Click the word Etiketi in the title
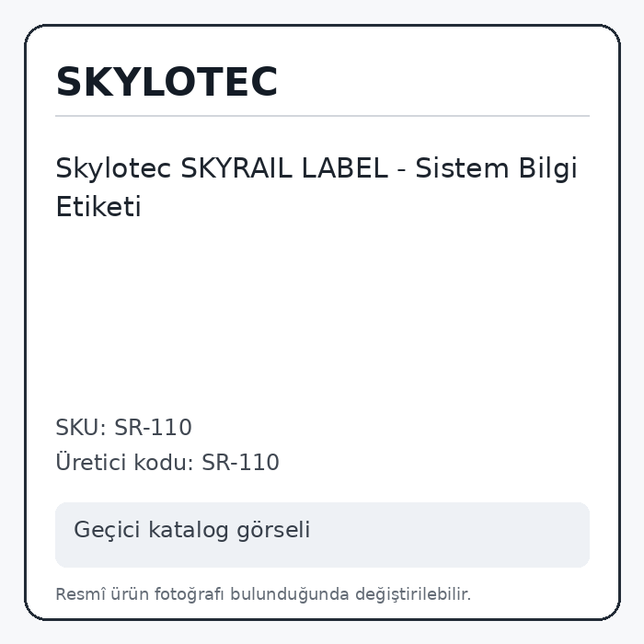 98,206
